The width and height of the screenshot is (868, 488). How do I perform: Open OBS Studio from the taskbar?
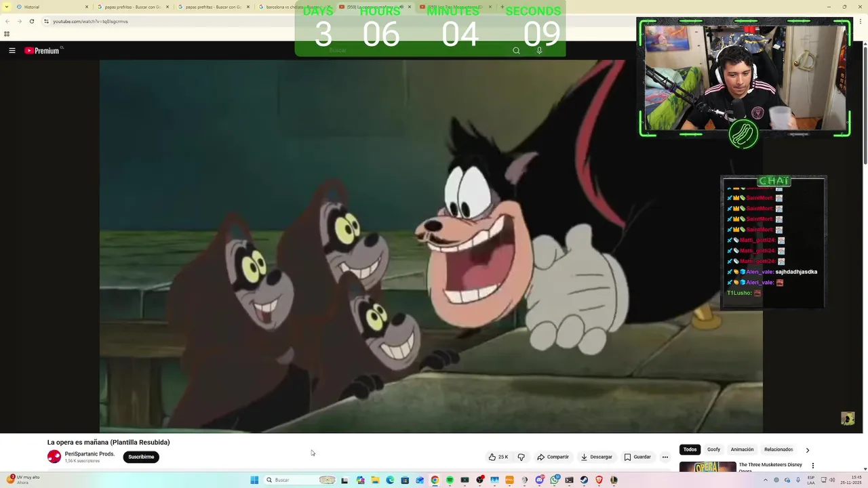[x=480, y=480]
